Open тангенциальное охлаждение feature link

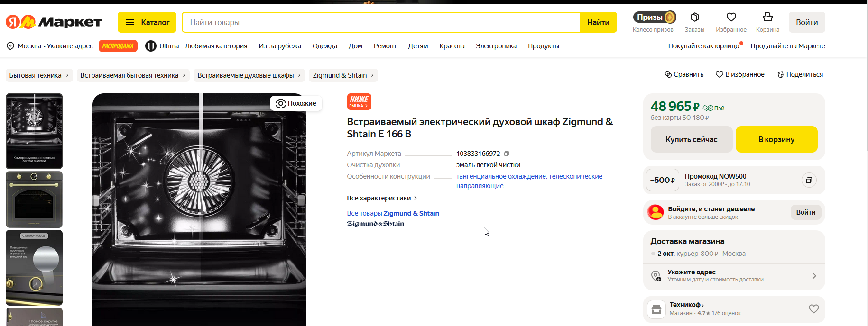501,176
